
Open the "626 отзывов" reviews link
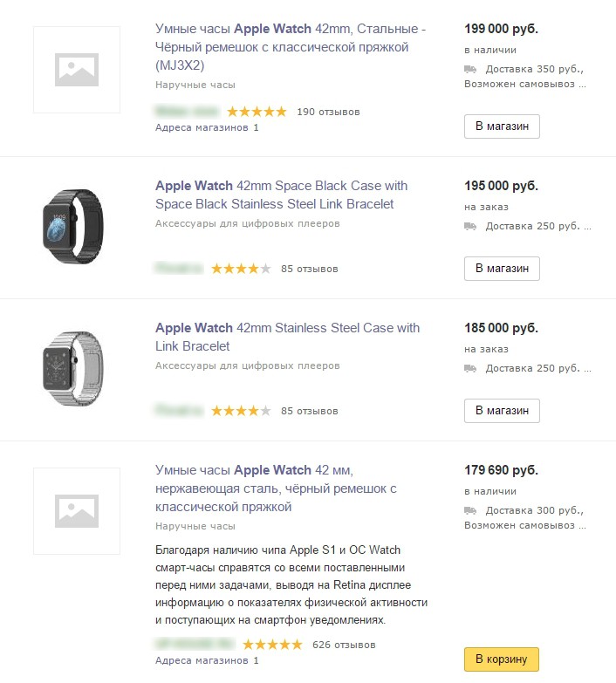(344, 645)
